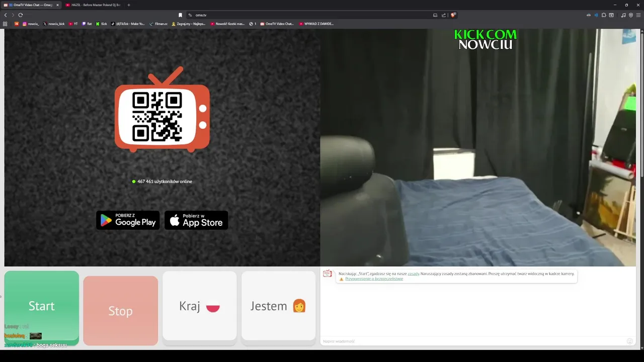Open the site settings icon in address bar
Viewport: 644px width, 362px height.
190,15
